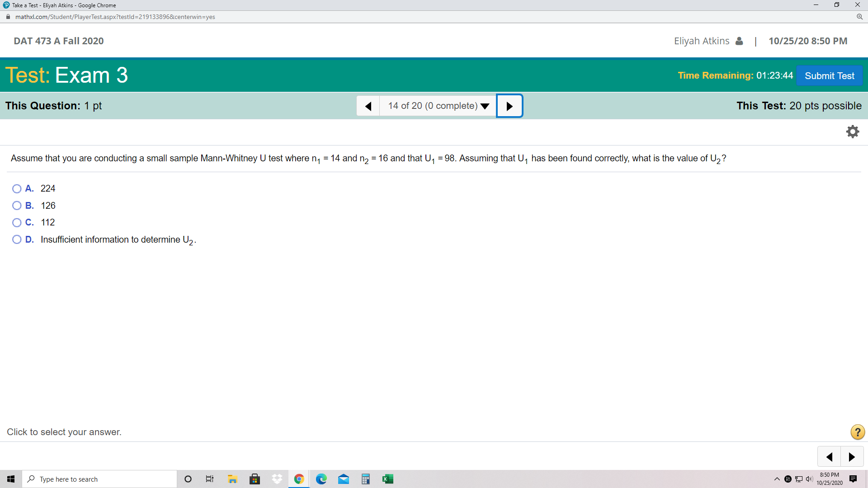868x488 pixels.
Task: Click the bottom-right previous arrow button
Action: coord(829,457)
